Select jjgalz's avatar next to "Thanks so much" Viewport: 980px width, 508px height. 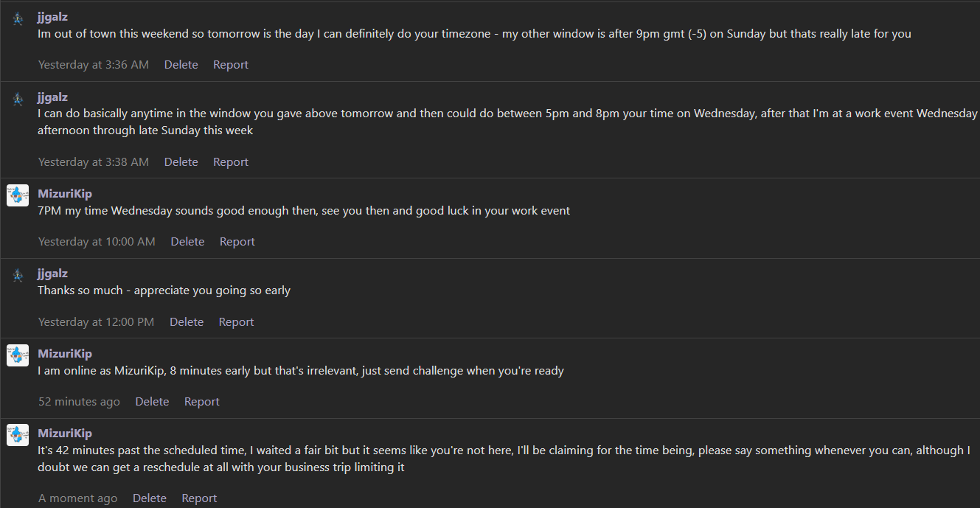(18, 276)
